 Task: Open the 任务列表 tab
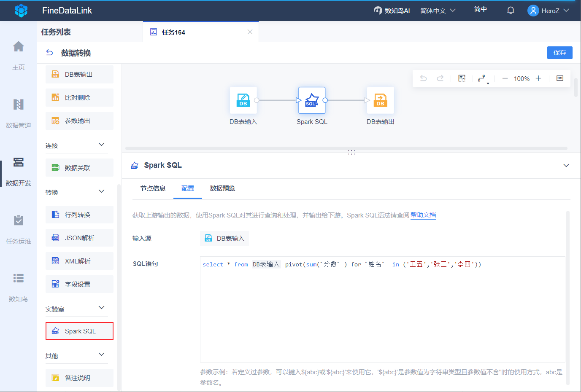[x=56, y=32]
